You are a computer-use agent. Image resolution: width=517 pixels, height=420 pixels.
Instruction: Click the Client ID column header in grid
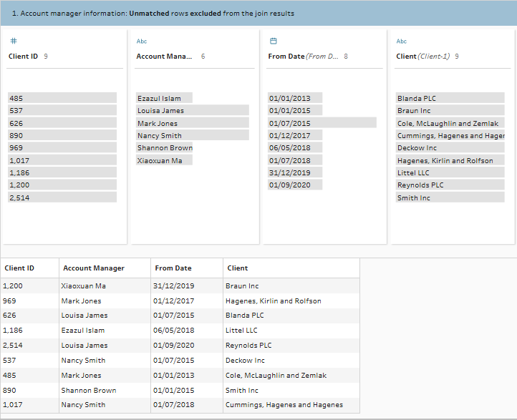pyautogui.click(x=20, y=268)
